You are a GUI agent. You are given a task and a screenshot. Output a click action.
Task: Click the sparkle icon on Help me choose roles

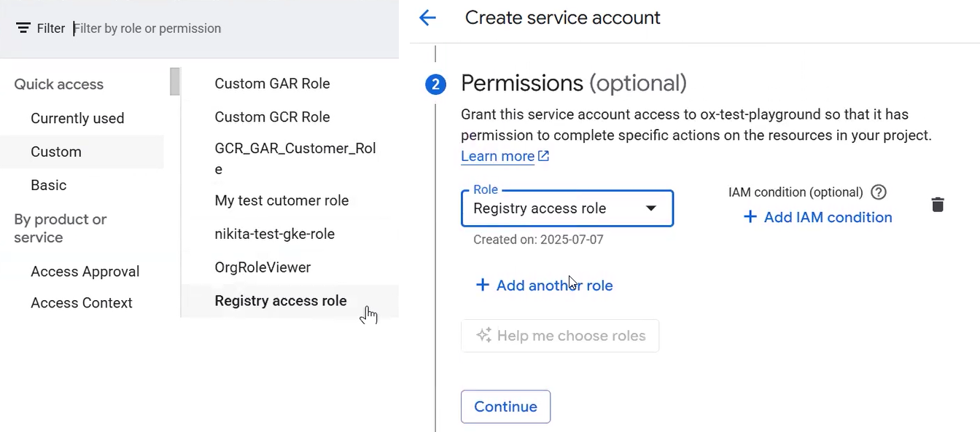[483, 336]
